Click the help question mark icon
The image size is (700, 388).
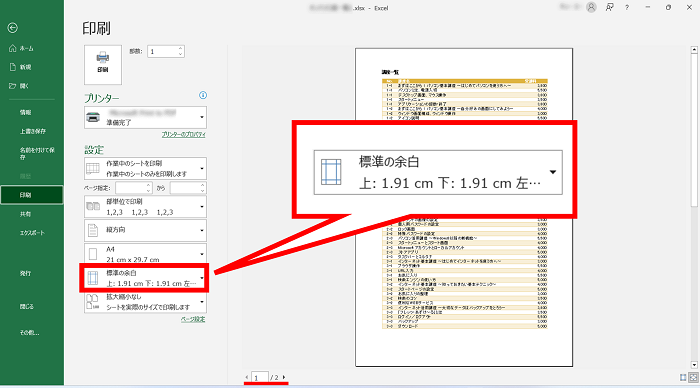point(627,8)
